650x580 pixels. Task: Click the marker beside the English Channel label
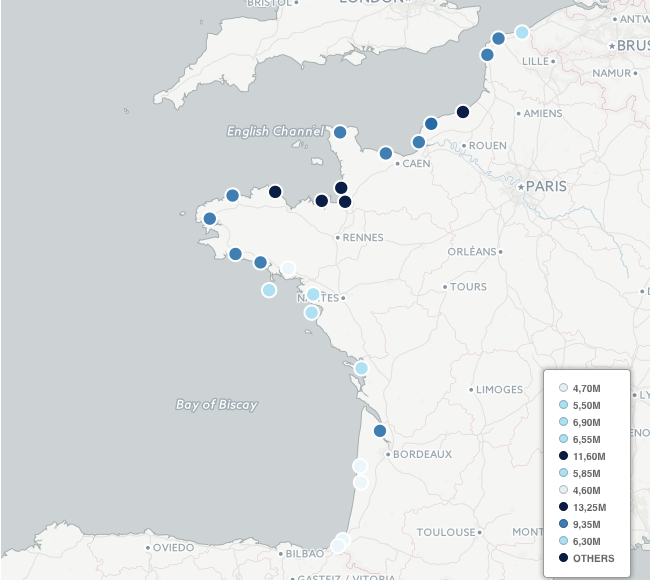340,132
